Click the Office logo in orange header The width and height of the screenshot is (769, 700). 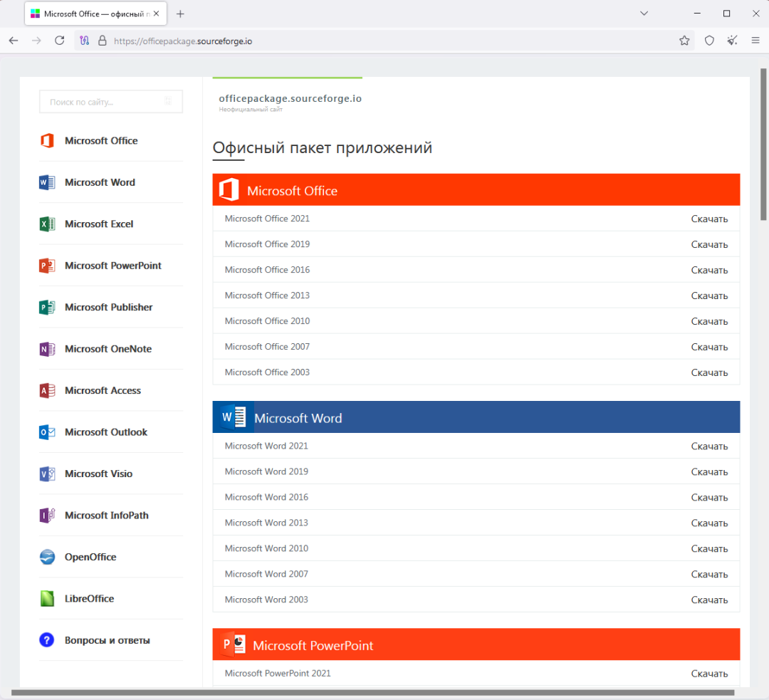click(x=229, y=190)
